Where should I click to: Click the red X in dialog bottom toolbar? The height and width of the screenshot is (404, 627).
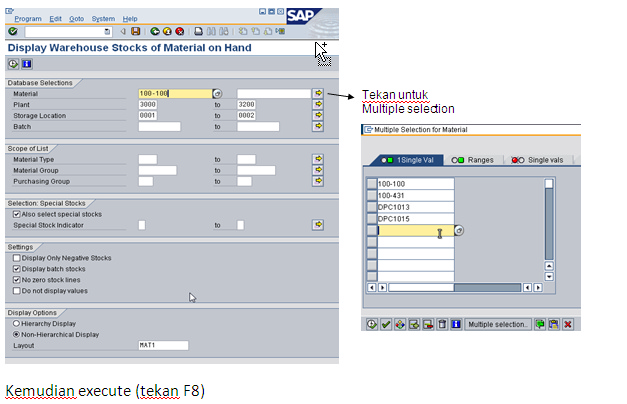pyautogui.click(x=568, y=324)
